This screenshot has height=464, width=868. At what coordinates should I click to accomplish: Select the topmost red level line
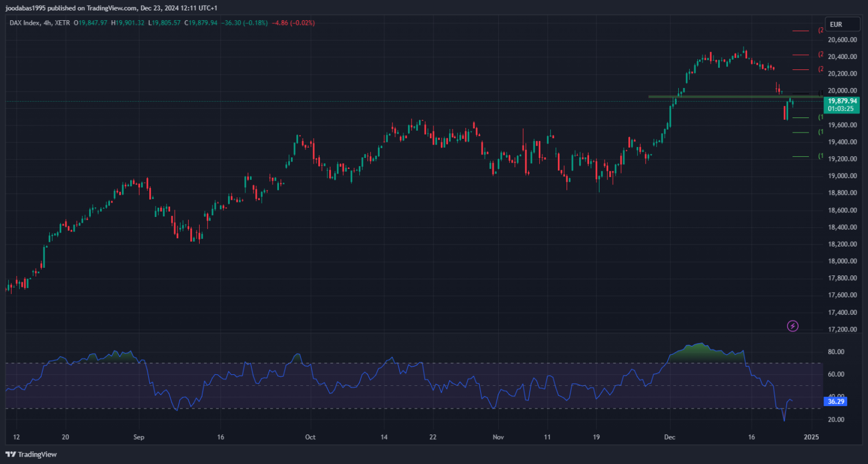click(x=800, y=30)
